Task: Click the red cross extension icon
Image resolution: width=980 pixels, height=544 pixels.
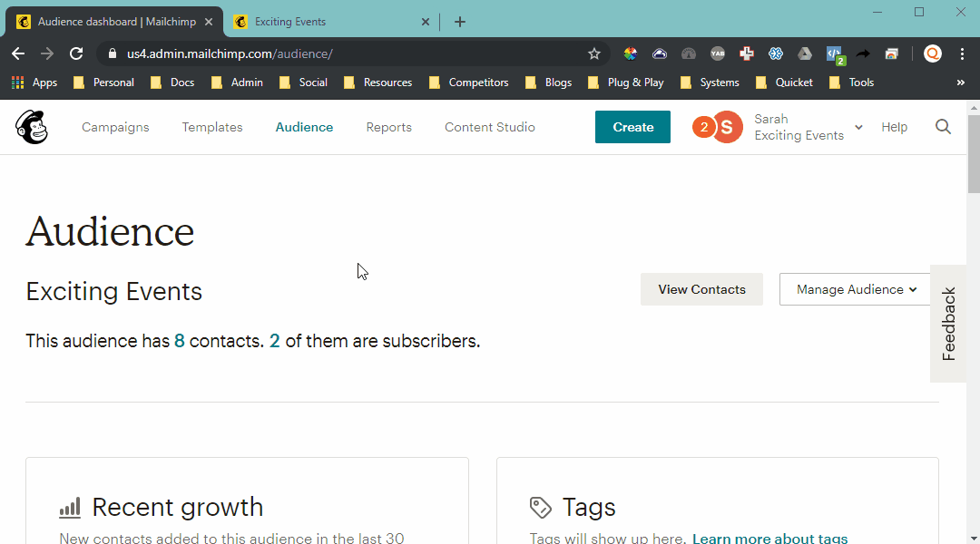Action: tap(746, 53)
